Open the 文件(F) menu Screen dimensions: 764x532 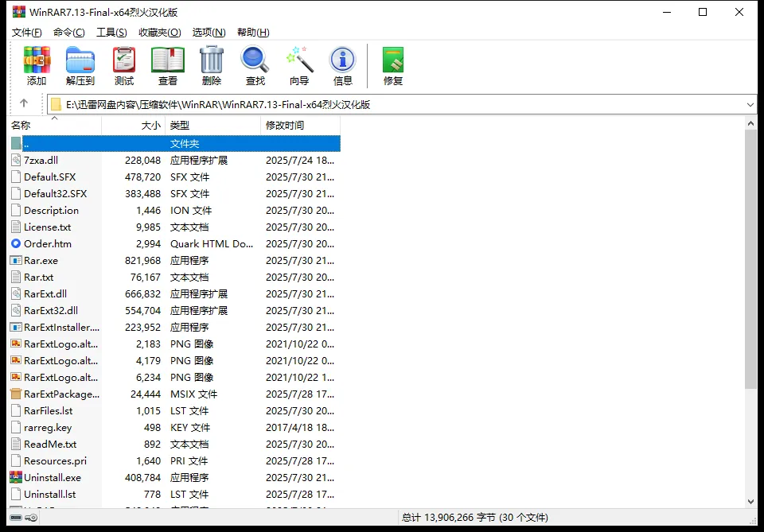[x=27, y=32]
